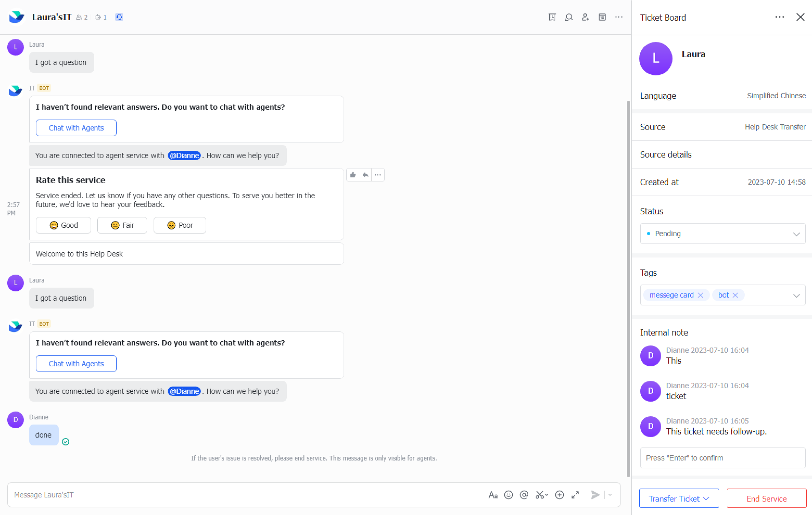Open chat header more options menu
The image size is (812, 515).
[x=618, y=17]
